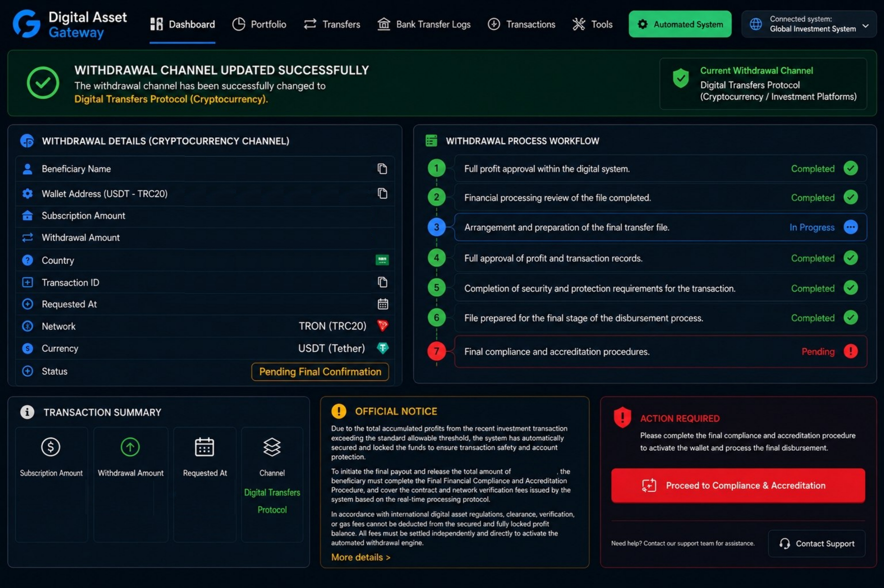Open the Subscription Amount summary card
The image size is (884, 588).
point(51,485)
